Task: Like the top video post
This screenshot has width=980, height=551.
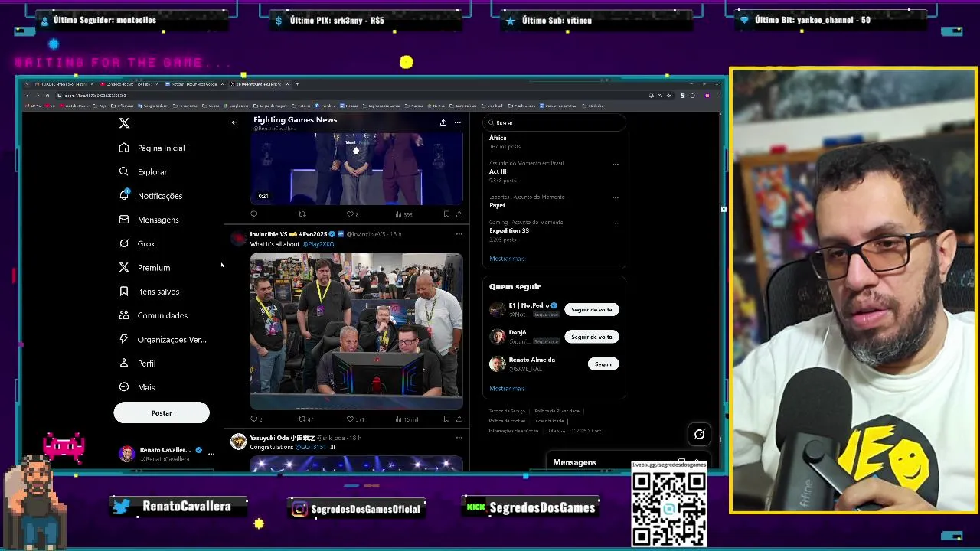Action: tap(352, 214)
